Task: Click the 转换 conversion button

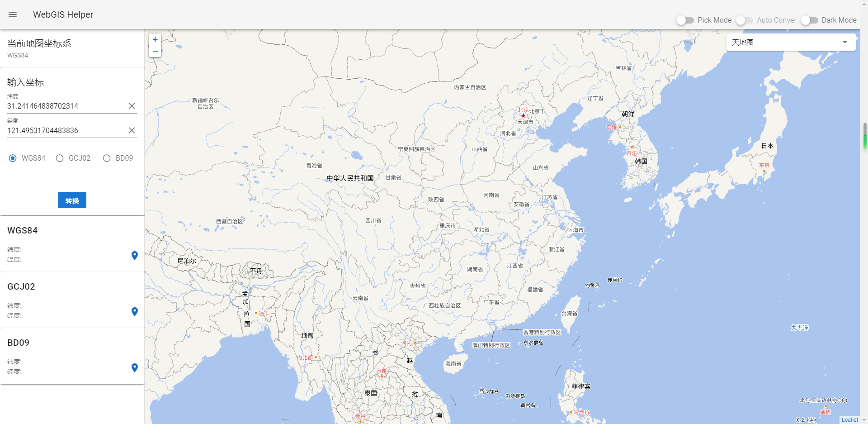Action: coord(72,200)
